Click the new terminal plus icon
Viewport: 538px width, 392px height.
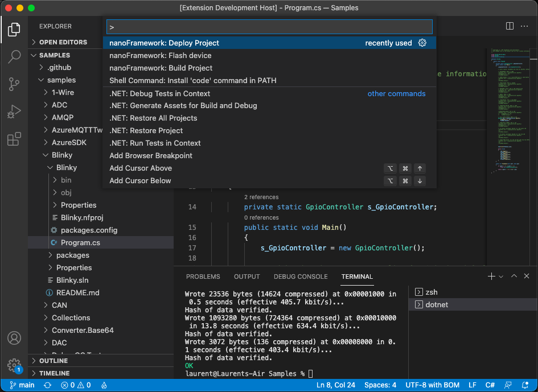tap(491, 277)
